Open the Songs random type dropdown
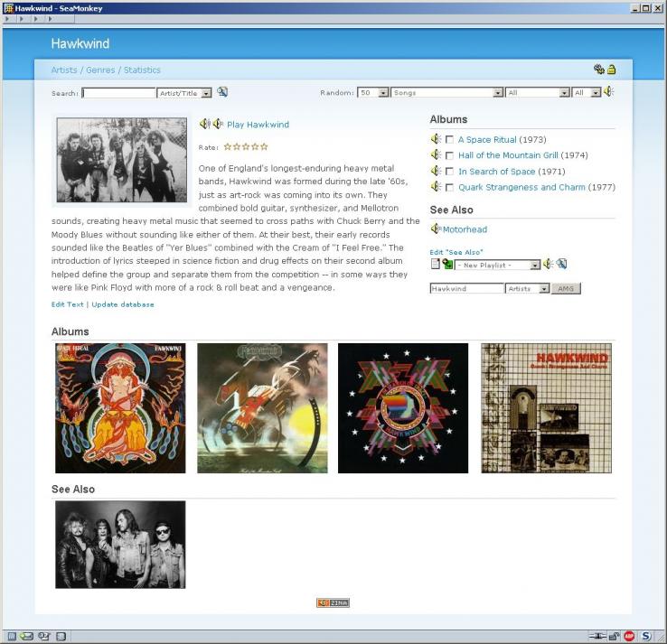 tap(447, 93)
